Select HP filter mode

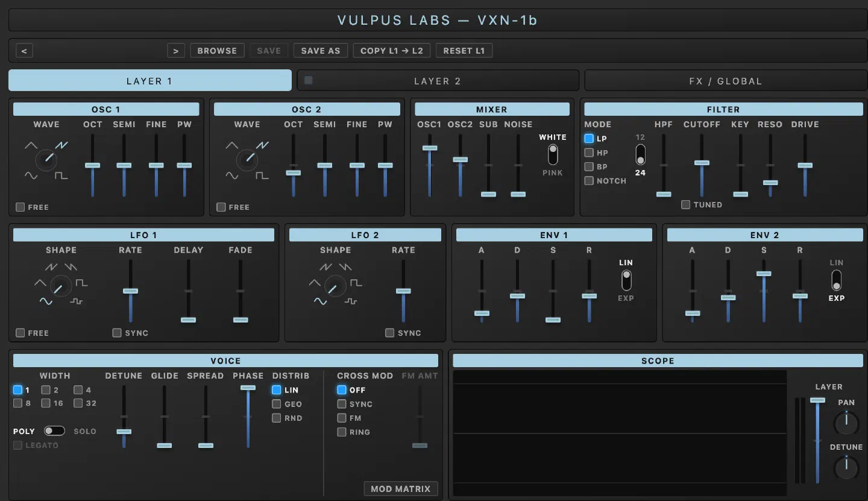click(589, 153)
